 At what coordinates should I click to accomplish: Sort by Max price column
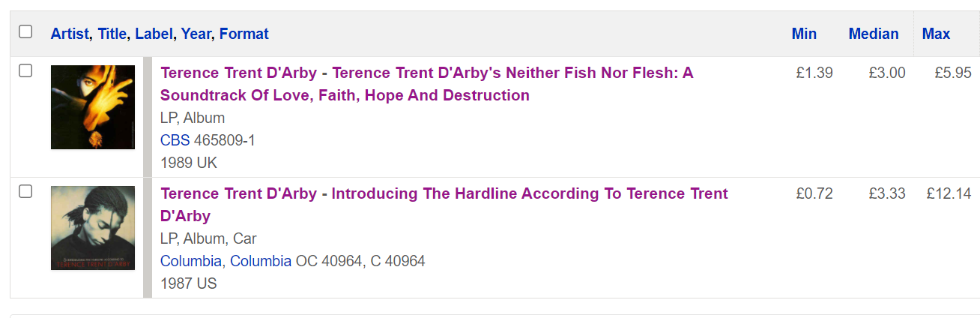pos(936,34)
